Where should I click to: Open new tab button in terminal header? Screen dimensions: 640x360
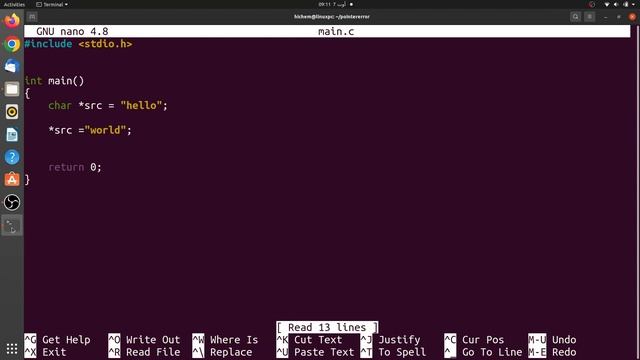tap(32, 17)
